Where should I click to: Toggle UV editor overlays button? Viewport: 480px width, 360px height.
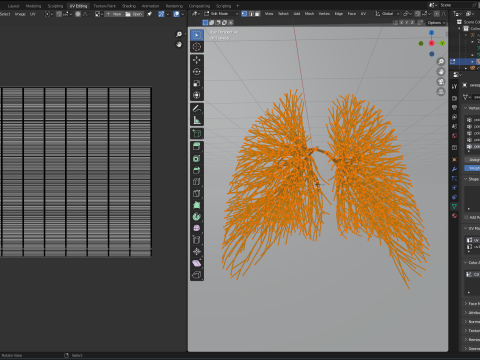point(177,14)
